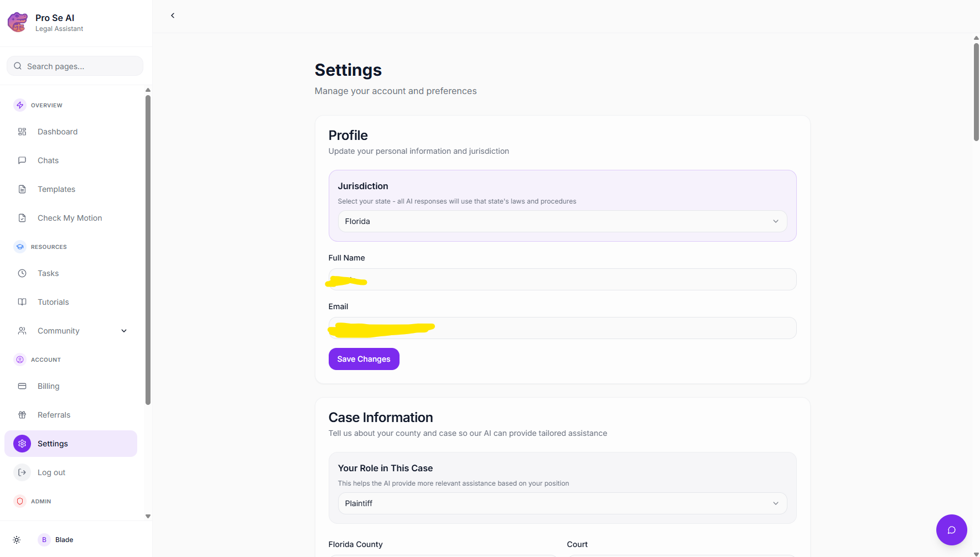
Task: Open Dashboard from the sidebar
Action: click(57, 132)
